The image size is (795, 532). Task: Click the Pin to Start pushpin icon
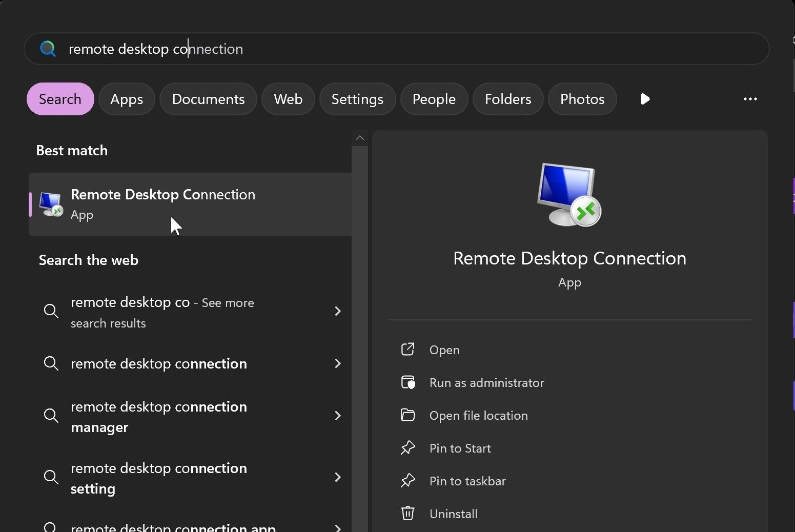(x=407, y=448)
